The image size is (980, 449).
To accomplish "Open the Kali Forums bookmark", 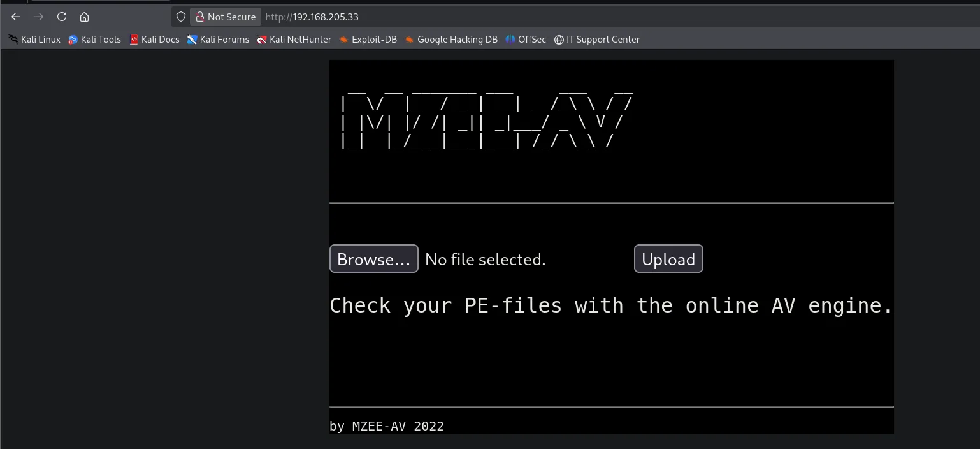I will pos(218,40).
